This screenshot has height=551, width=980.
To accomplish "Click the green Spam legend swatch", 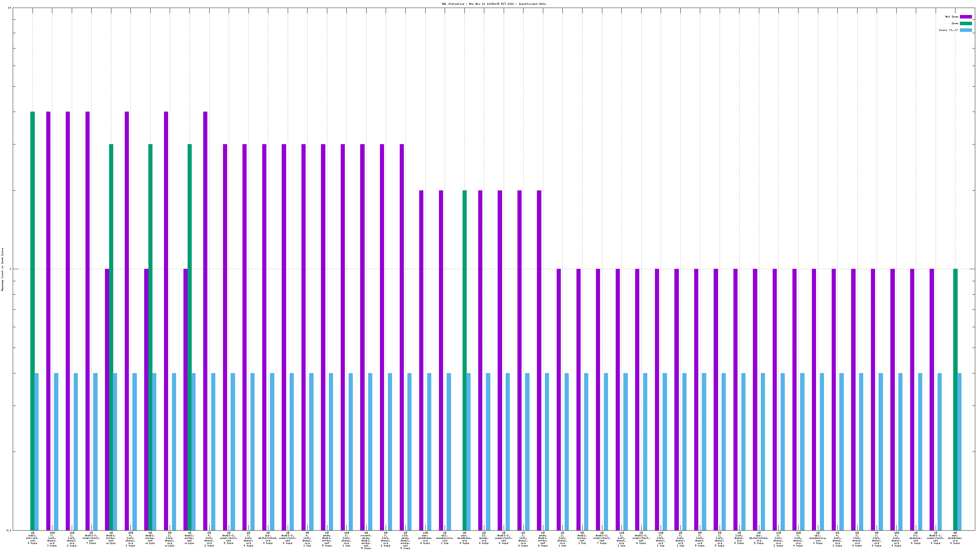I will (966, 24).
